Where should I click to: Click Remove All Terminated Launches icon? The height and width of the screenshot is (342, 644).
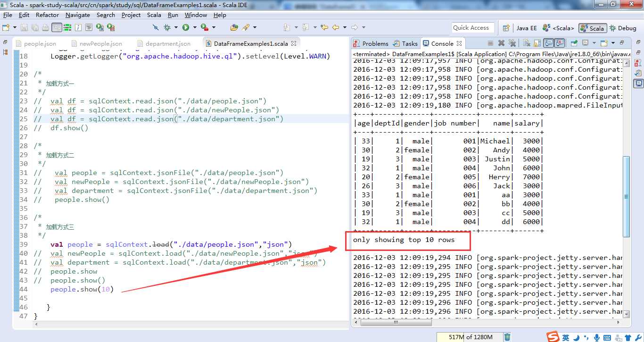tap(512, 43)
